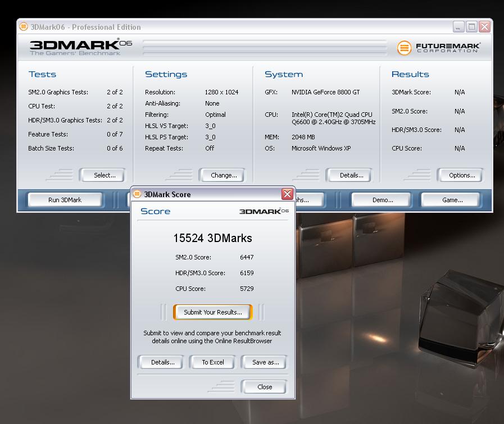This screenshot has height=424, width=504.
Task: Click the Run 3DMark button
Action: [x=65, y=200]
